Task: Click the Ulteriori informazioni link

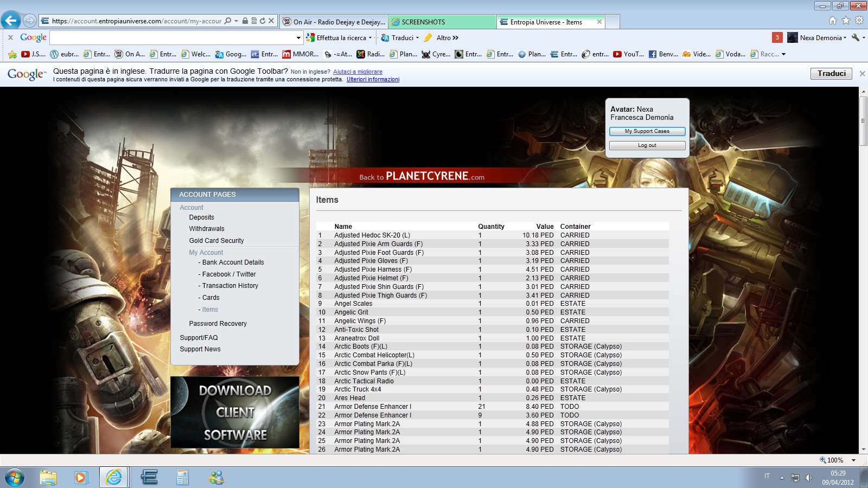Action: [373, 79]
